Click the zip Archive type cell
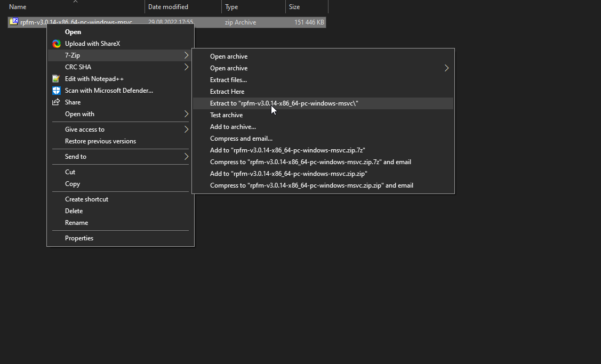The height and width of the screenshot is (364, 601). click(241, 22)
